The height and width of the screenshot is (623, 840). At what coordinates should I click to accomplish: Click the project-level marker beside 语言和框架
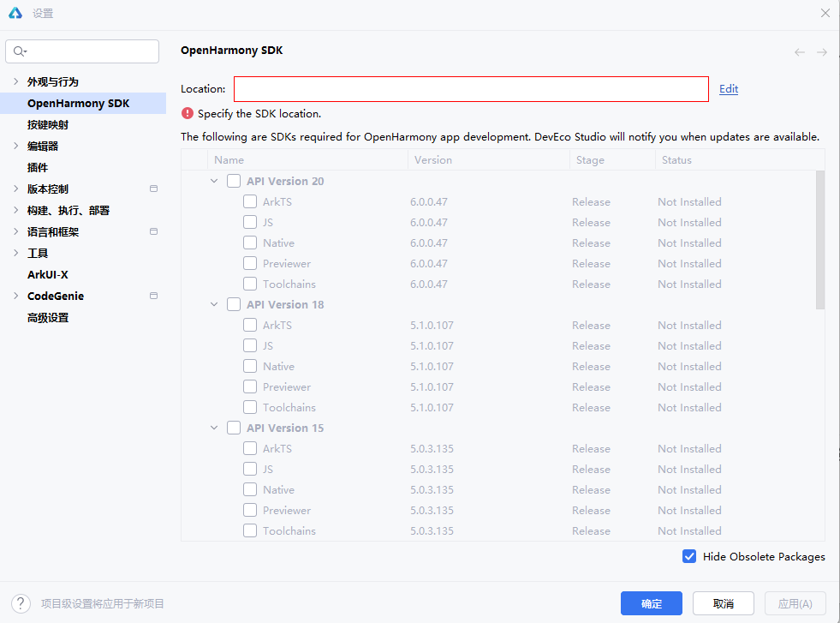(154, 231)
